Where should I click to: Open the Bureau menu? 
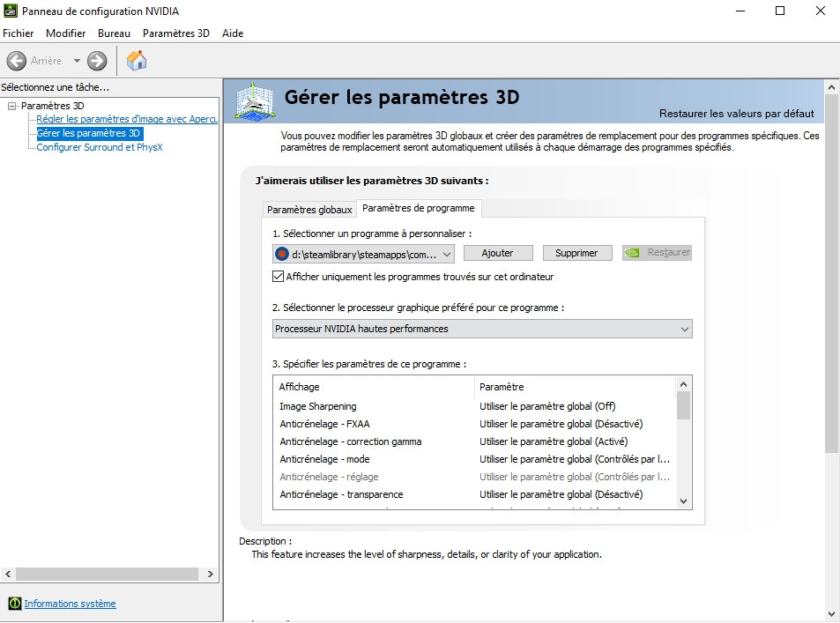tap(114, 33)
